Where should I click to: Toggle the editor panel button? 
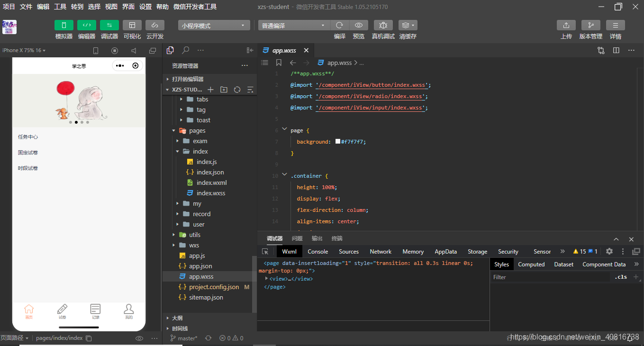point(87,25)
